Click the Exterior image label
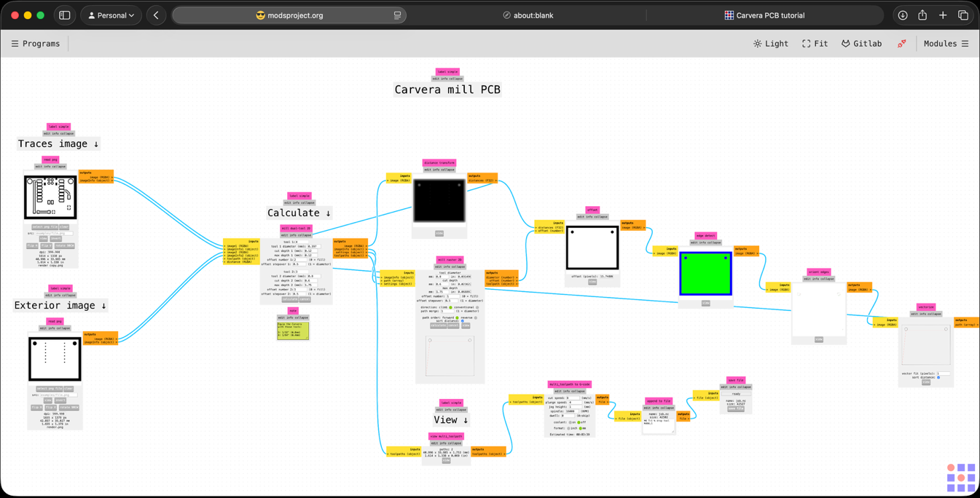 coord(60,305)
